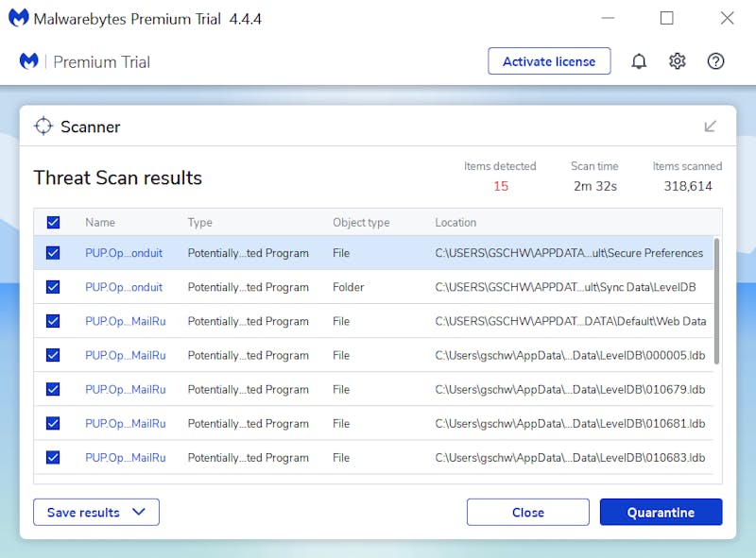Open PUP.Op...onduit link in the Folder row

point(124,287)
